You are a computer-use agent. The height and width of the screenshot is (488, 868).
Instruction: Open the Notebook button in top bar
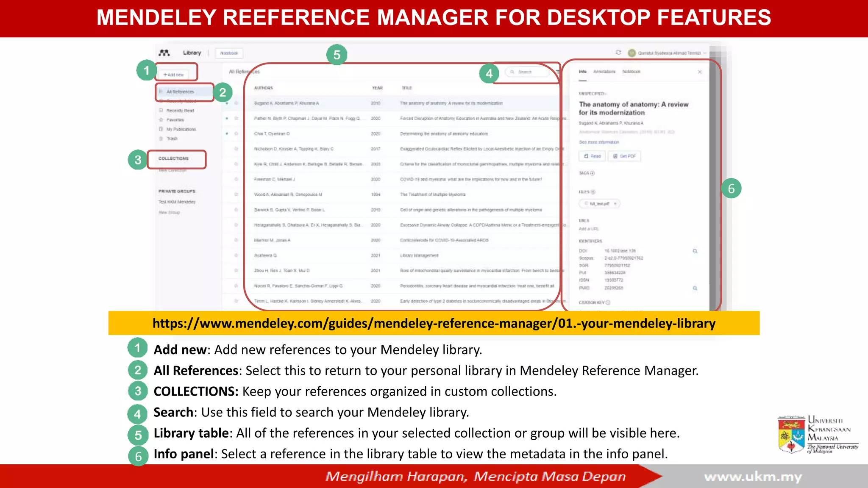pyautogui.click(x=229, y=53)
